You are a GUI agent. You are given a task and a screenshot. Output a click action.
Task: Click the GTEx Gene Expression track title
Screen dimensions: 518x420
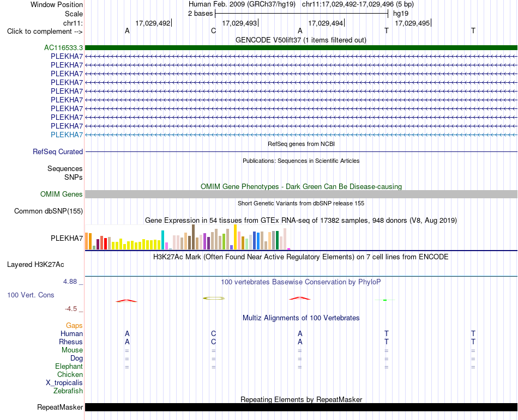(x=301, y=221)
